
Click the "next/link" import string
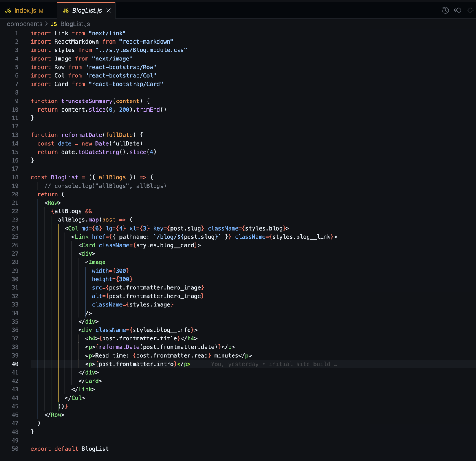point(107,33)
